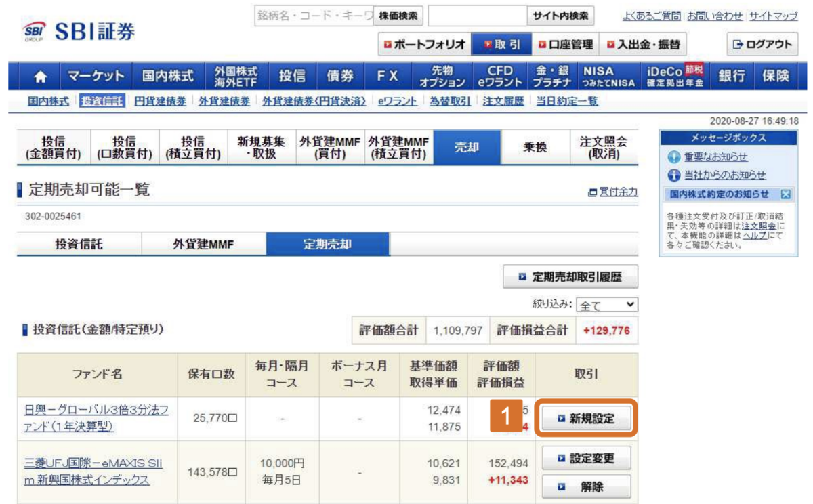
Task: Click the ログアウト button
Action: [762, 45]
